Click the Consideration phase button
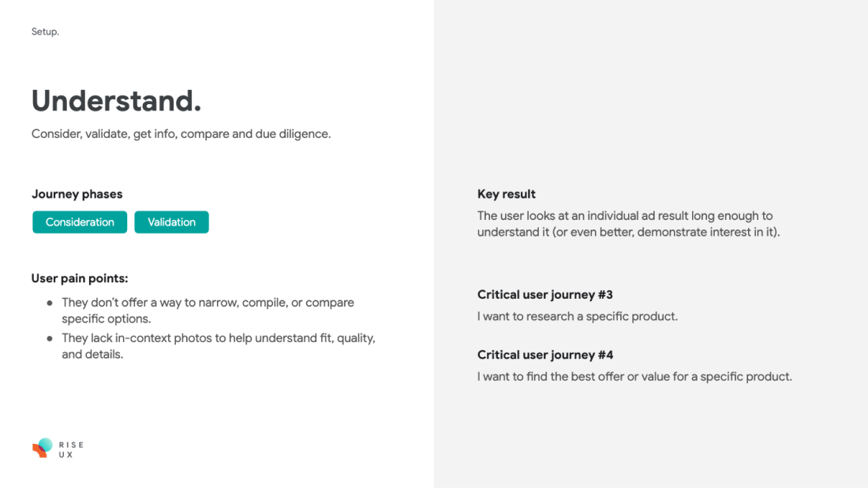Image resolution: width=868 pixels, height=488 pixels. click(80, 222)
